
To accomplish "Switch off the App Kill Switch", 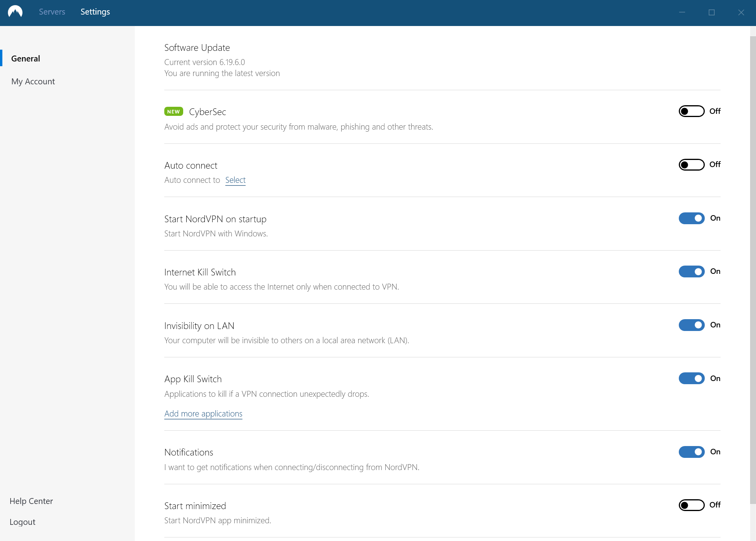I will click(691, 378).
